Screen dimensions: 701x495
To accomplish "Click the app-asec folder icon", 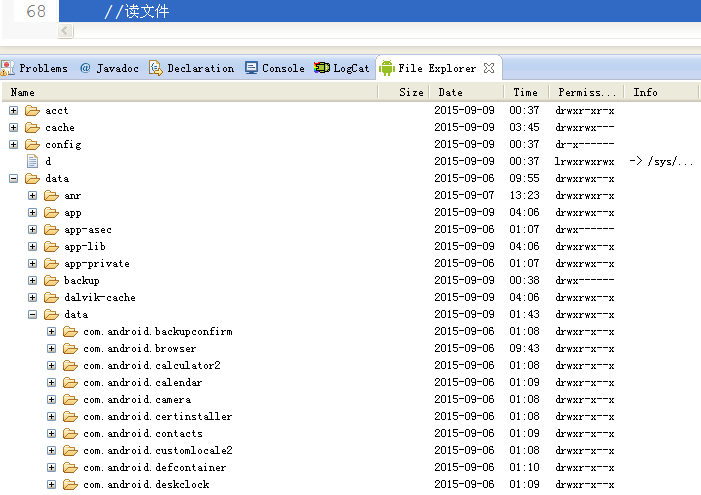I will 51,229.
